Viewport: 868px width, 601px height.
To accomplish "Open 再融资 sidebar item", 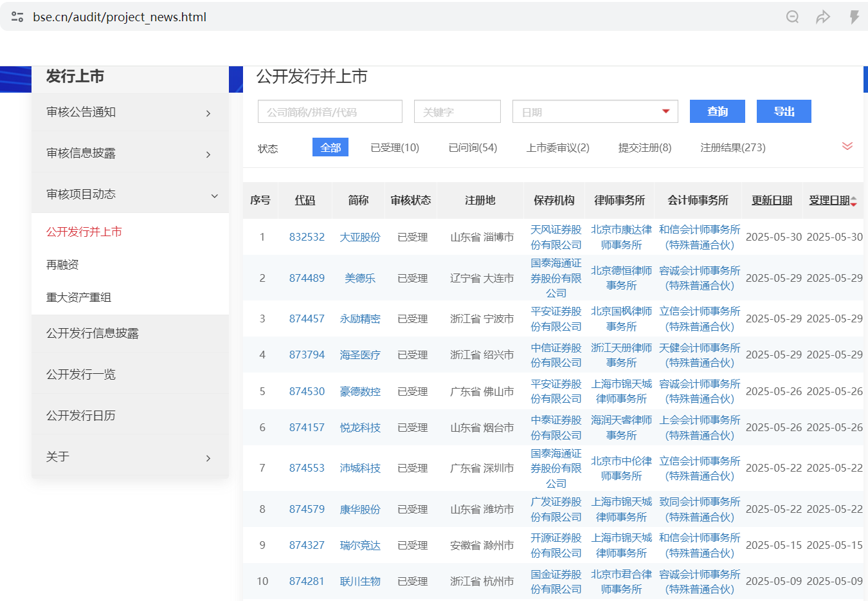I will [62, 264].
